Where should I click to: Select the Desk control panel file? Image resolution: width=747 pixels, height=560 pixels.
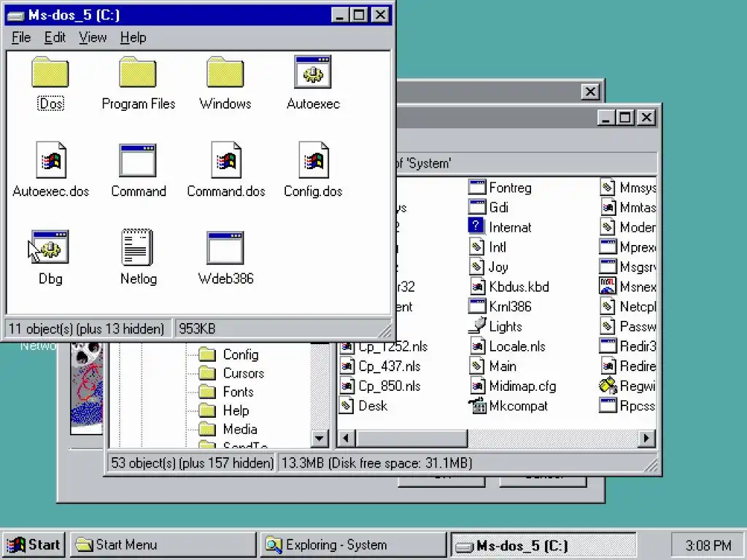pyautogui.click(x=363, y=405)
